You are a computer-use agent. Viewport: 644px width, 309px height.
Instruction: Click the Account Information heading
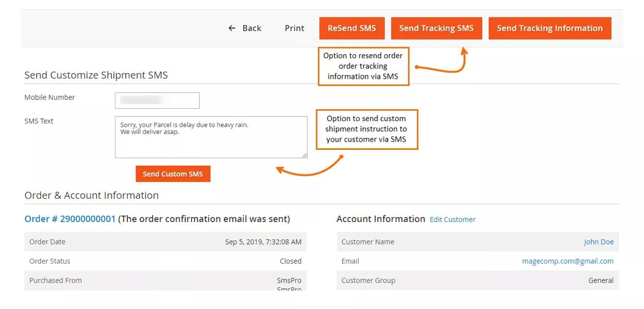pos(381,218)
